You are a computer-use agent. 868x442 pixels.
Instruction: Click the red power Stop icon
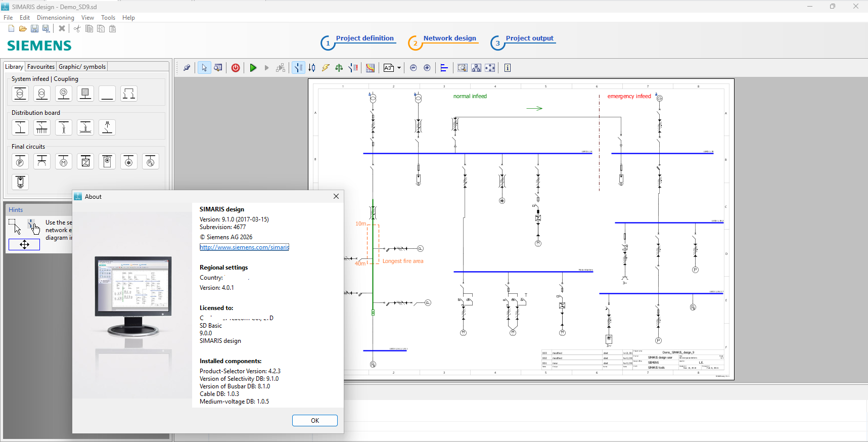(236, 68)
